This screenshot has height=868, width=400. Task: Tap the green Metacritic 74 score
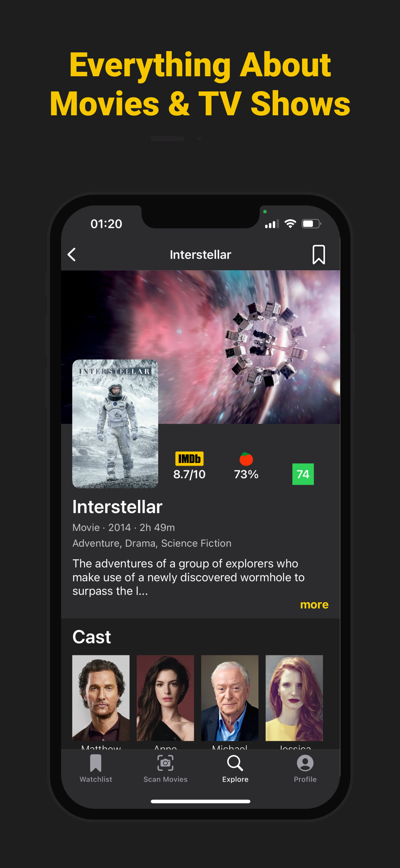point(303,474)
